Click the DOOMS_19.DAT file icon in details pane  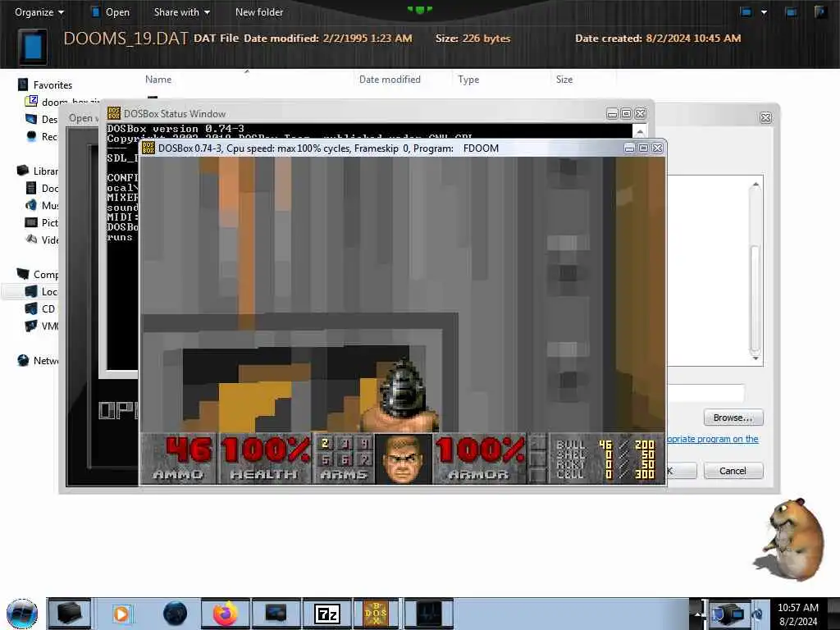tap(33, 46)
